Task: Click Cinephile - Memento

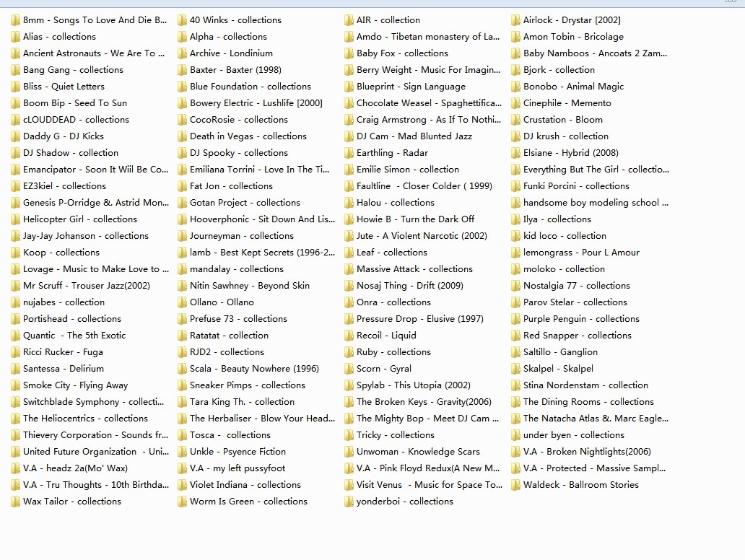Action: [567, 103]
